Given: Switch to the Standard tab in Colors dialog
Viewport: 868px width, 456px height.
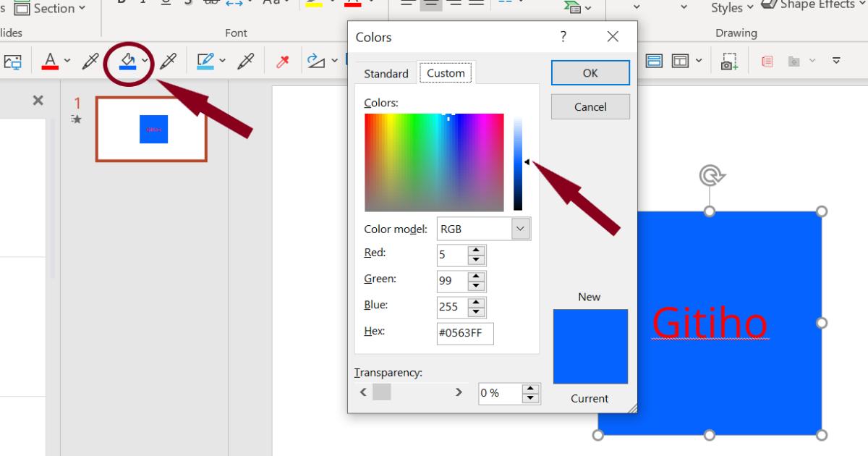Looking at the screenshot, I should tap(386, 73).
